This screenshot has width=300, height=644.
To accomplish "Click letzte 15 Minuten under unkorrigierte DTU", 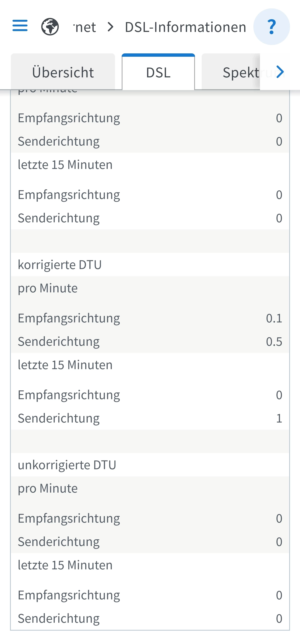I will pos(65,565).
